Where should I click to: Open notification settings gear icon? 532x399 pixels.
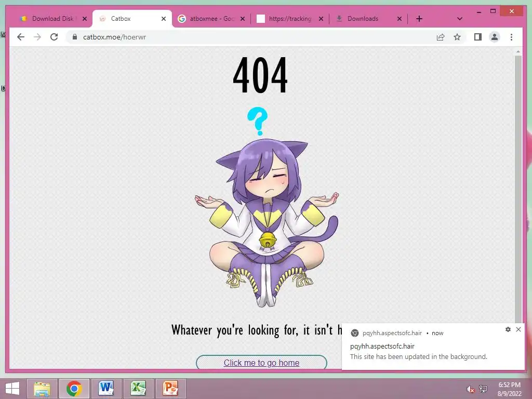(508, 329)
